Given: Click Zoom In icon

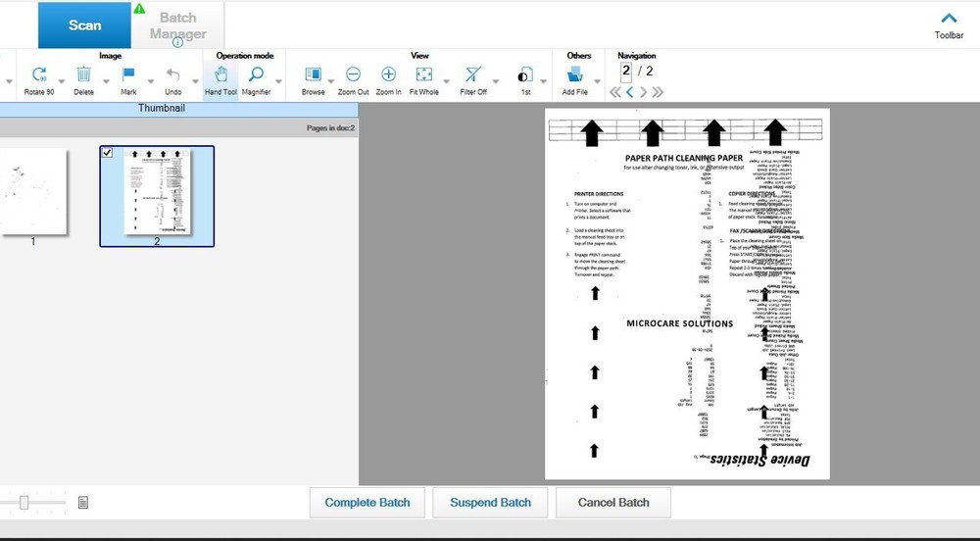Looking at the screenshot, I should tap(389, 74).
